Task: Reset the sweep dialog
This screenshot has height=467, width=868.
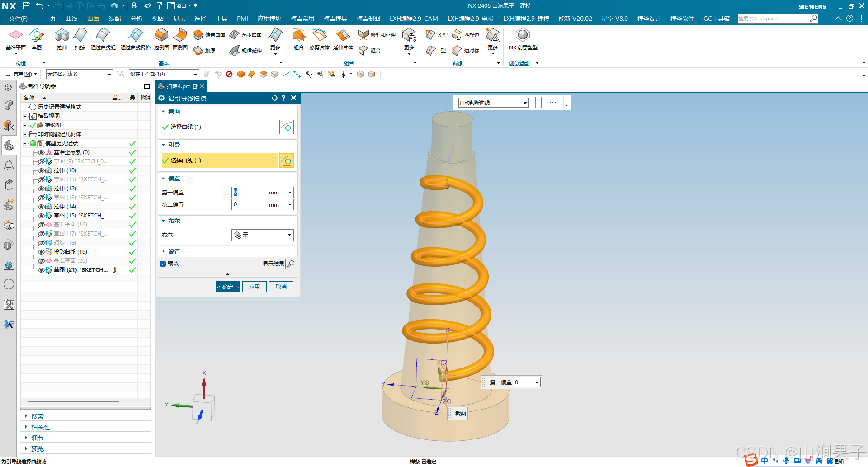Action: tap(274, 98)
